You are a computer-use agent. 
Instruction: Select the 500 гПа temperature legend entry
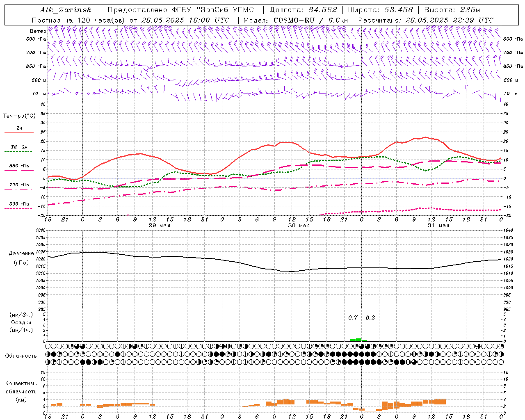[19, 203]
